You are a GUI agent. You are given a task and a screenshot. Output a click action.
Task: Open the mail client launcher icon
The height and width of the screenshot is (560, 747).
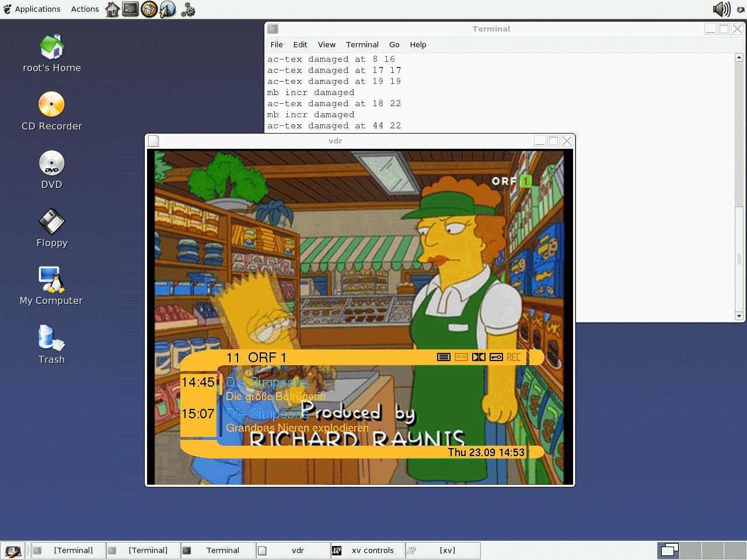149,9
